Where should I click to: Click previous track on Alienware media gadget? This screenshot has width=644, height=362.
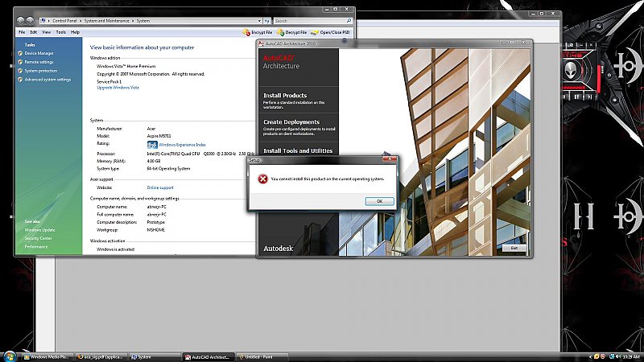click(566, 97)
